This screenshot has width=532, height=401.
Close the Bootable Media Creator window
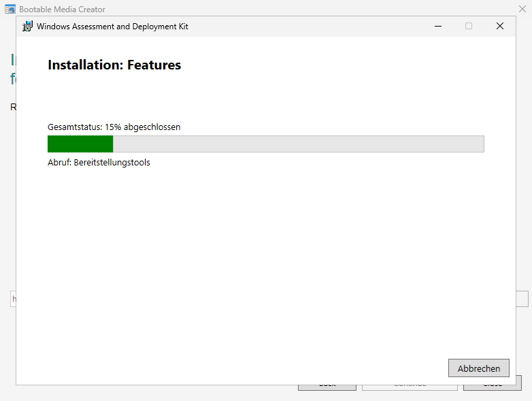[522, 9]
